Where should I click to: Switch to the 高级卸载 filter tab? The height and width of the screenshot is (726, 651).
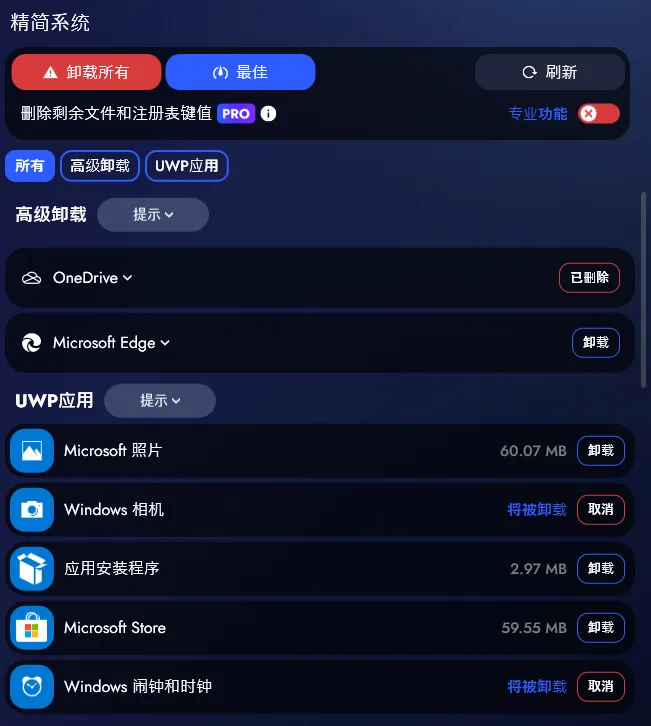[x=100, y=166]
